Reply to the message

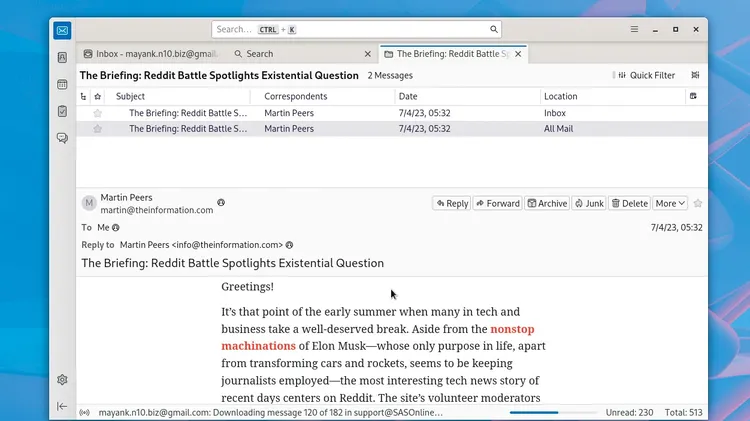[452, 203]
